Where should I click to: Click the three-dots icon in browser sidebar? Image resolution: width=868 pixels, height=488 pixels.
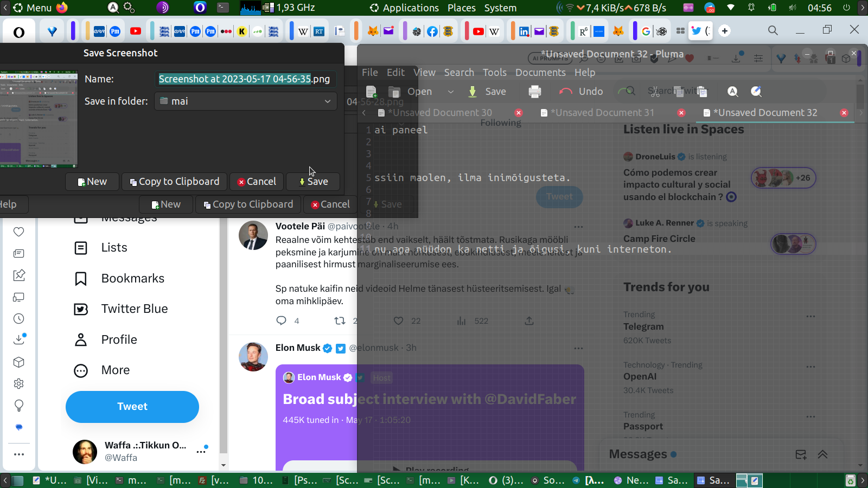(x=19, y=454)
